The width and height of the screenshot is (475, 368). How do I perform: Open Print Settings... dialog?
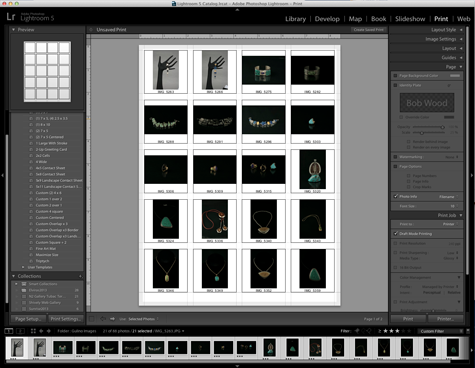click(65, 319)
